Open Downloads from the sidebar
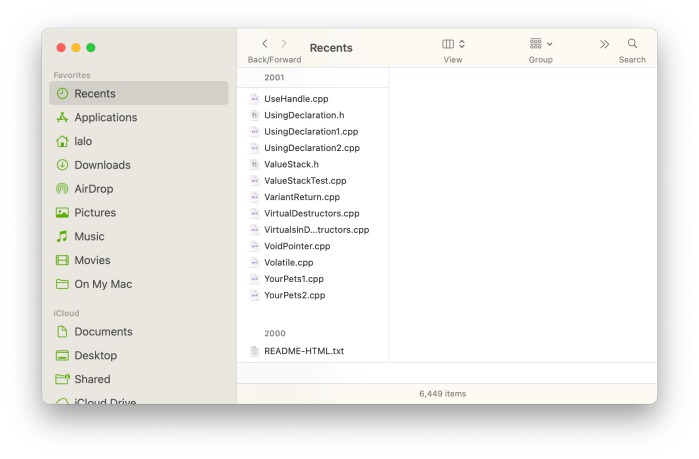The height and width of the screenshot is (459, 699). coord(102,165)
